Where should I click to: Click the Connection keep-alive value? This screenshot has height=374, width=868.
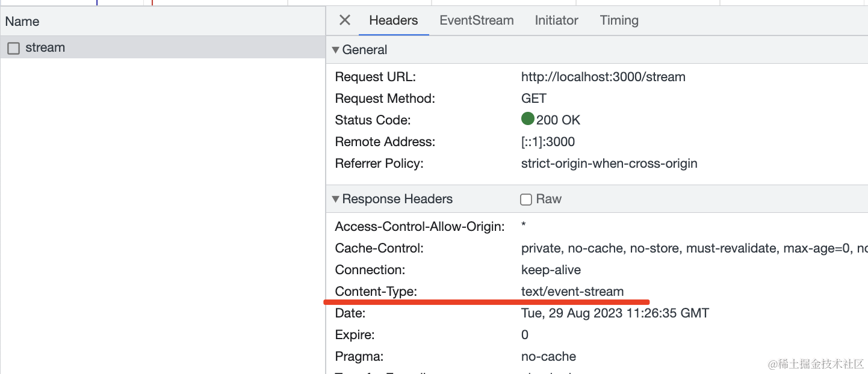pos(551,270)
